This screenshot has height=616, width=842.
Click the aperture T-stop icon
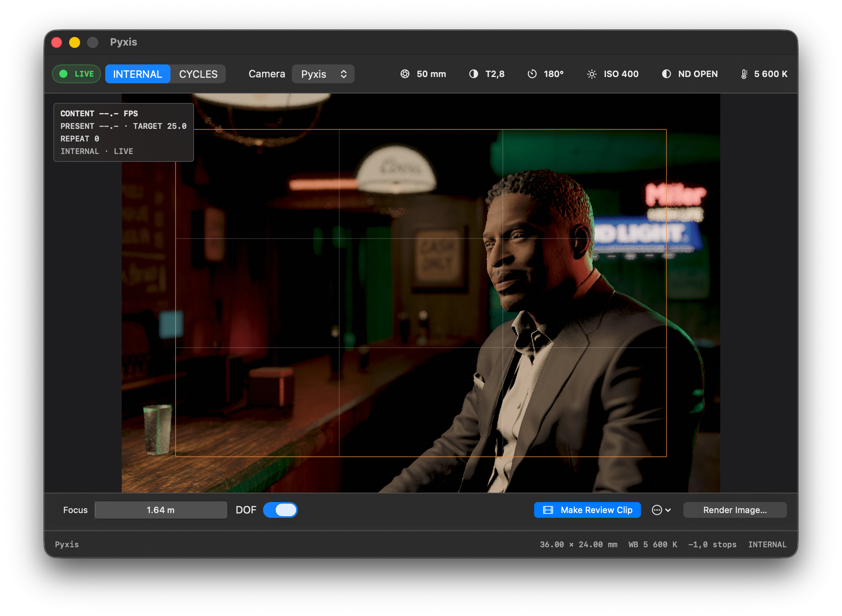coord(474,74)
